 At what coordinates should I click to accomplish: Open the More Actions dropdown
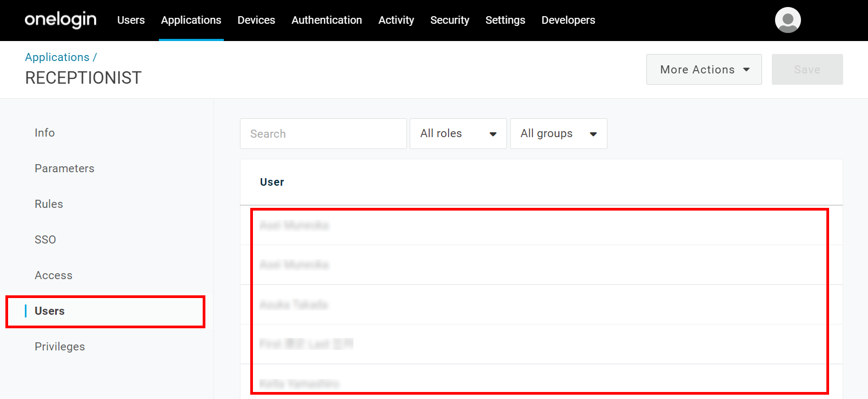704,69
